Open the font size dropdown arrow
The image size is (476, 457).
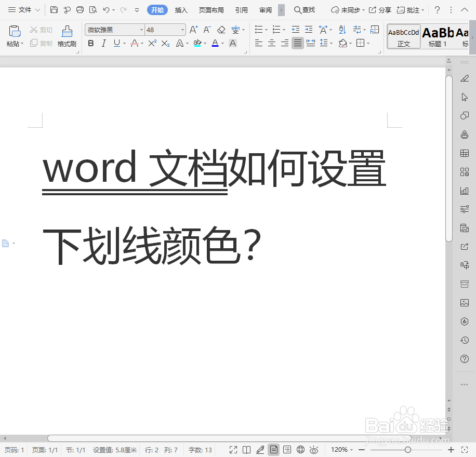[x=182, y=30]
